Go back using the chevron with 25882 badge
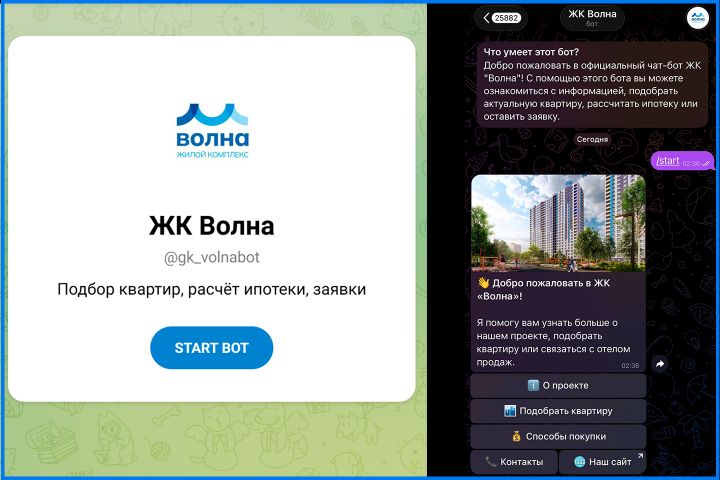 tap(501, 18)
